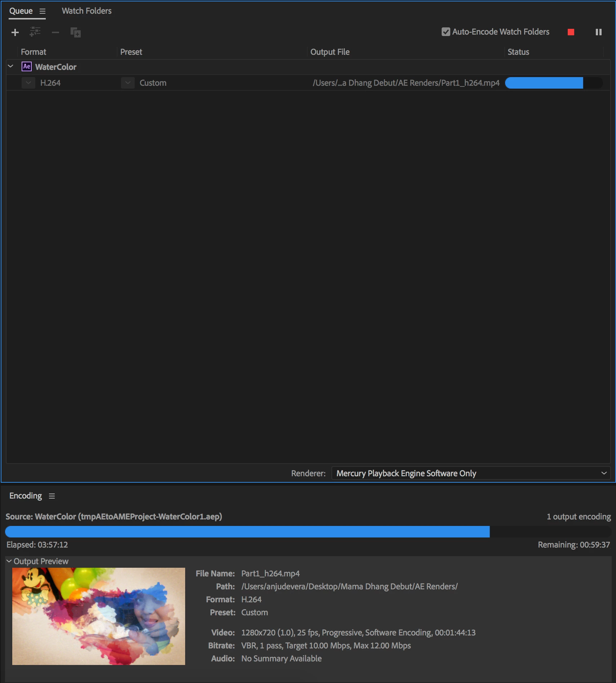Click the '1 output encoding' text

pyautogui.click(x=579, y=517)
